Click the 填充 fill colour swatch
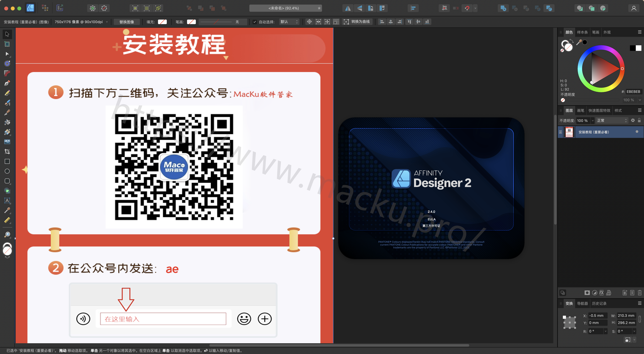This screenshot has width=644, height=354. 162,22
